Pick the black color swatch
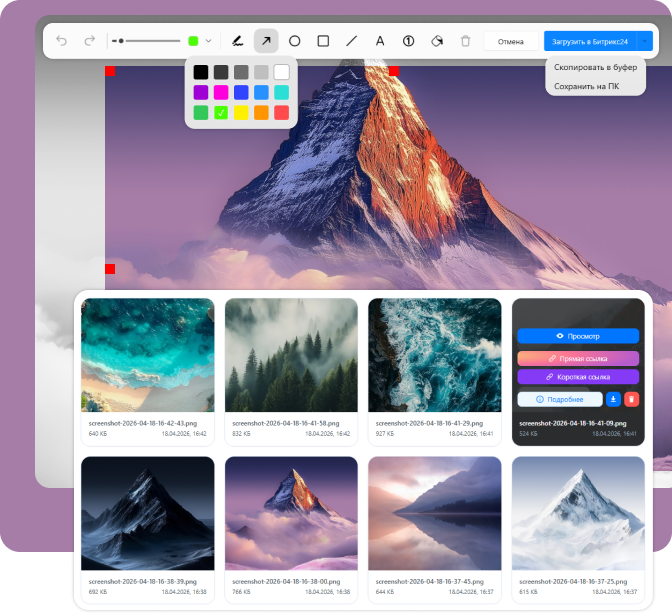This screenshot has width=672, height=614. tap(201, 72)
